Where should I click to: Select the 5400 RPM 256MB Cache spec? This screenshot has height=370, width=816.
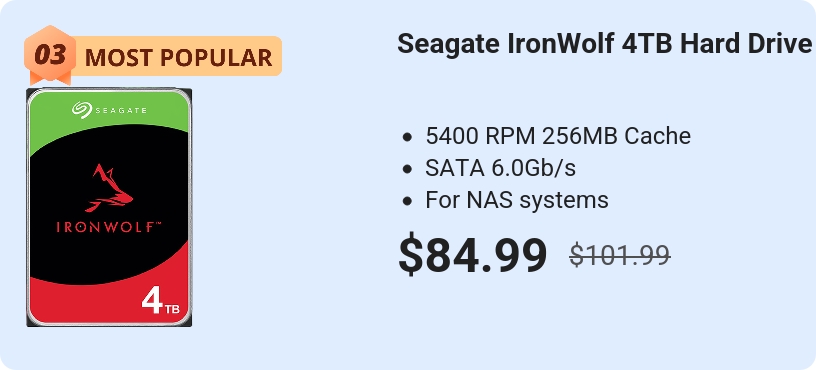pyautogui.click(x=558, y=136)
